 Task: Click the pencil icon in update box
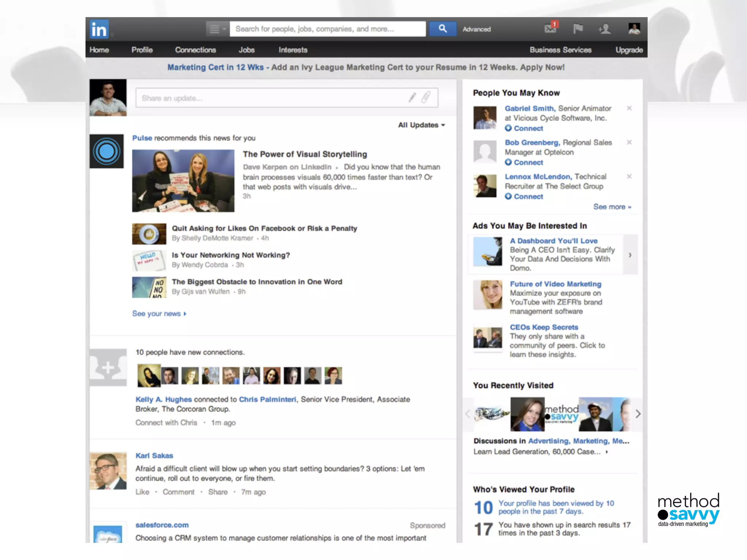412,97
